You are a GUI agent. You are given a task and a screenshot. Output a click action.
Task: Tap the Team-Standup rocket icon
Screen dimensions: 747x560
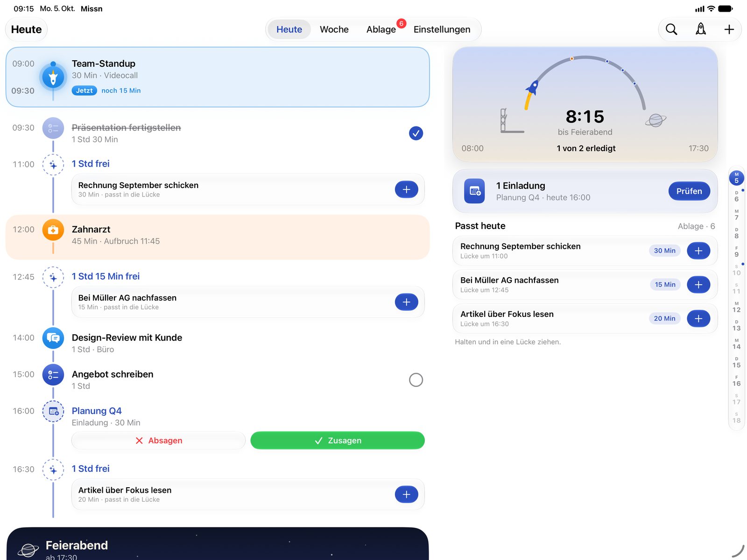(x=53, y=77)
